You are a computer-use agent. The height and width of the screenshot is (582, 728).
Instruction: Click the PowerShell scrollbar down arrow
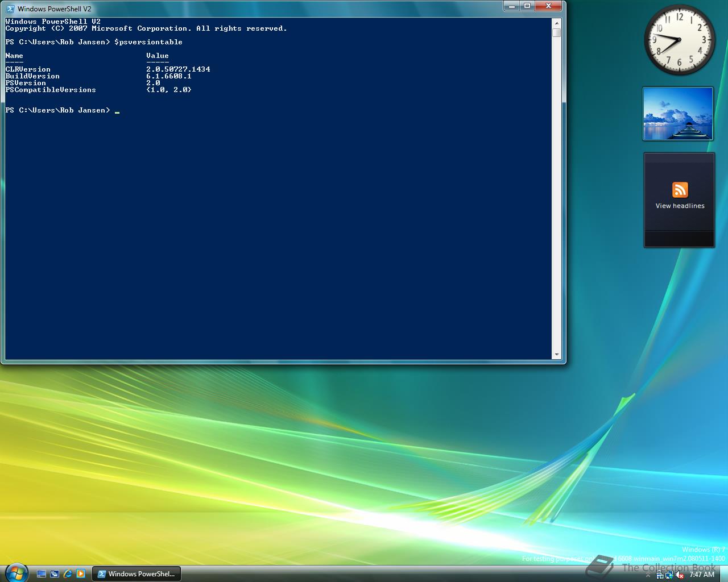click(x=556, y=355)
